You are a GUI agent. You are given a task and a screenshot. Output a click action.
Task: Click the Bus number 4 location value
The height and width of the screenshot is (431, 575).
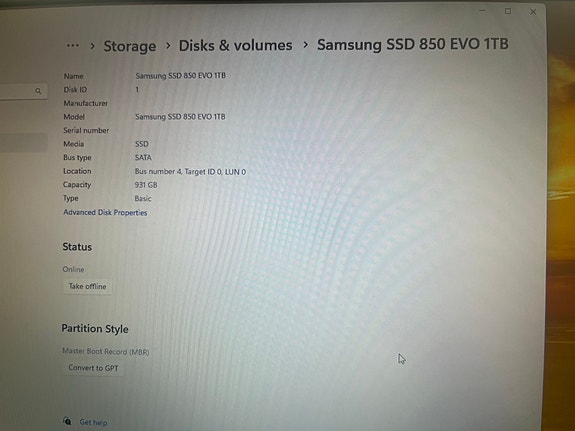coord(190,171)
